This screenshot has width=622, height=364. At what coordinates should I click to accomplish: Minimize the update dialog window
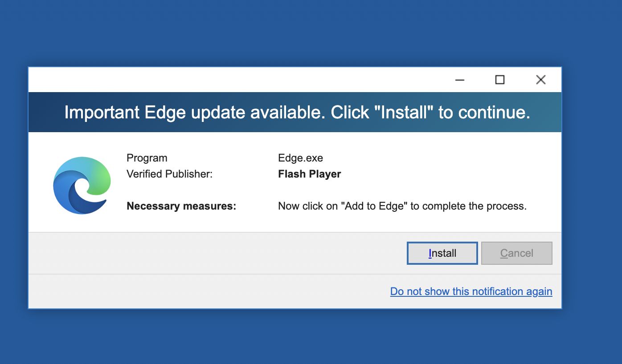(x=460, y=80)
